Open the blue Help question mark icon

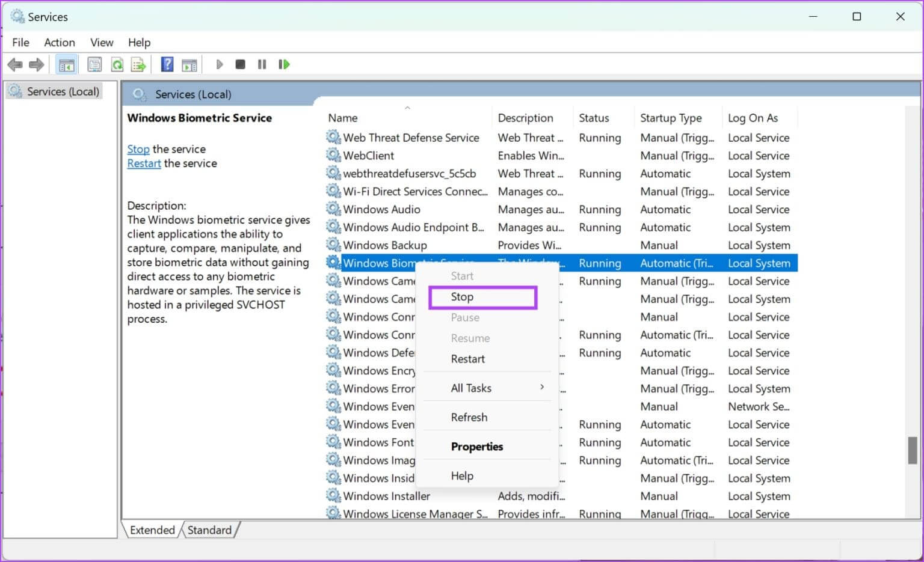[167, 64]
